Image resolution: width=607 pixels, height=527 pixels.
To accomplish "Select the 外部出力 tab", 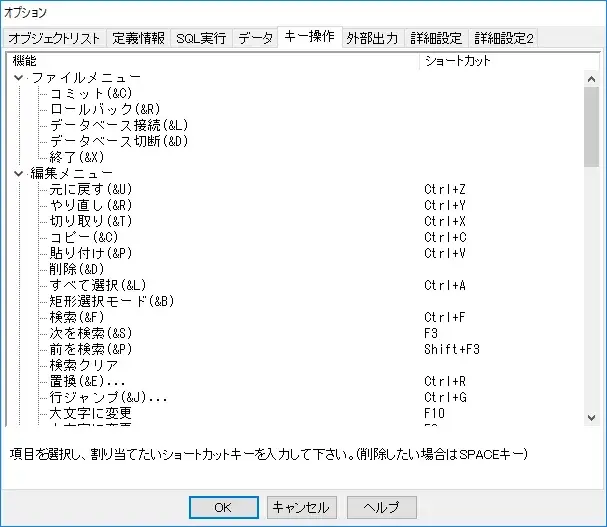I will click(x=372, y=39).
